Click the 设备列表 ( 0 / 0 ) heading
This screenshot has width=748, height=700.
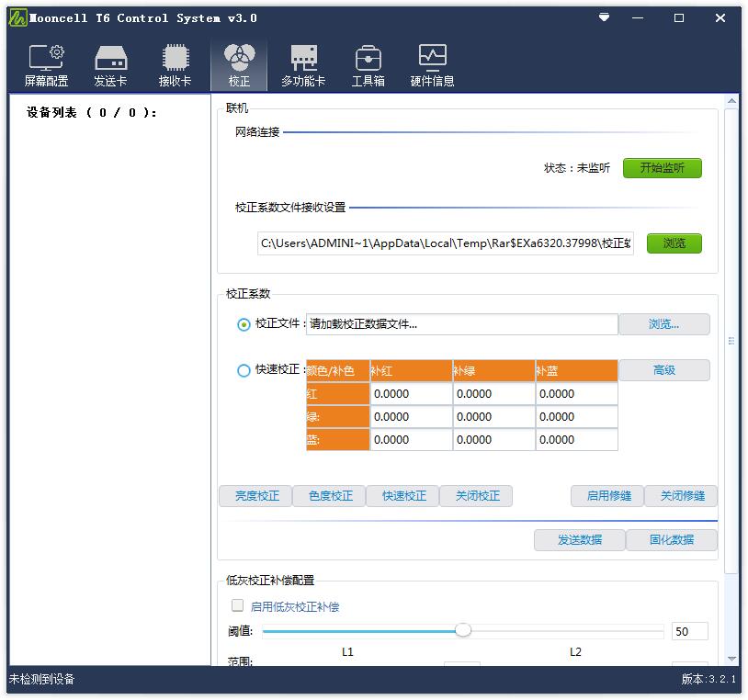(x=91, y=113)
